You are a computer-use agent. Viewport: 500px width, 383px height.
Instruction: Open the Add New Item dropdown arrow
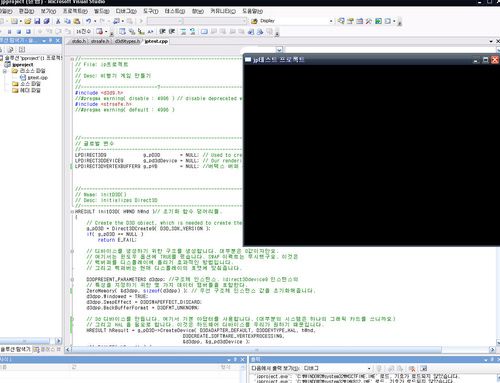coord(20,21)
